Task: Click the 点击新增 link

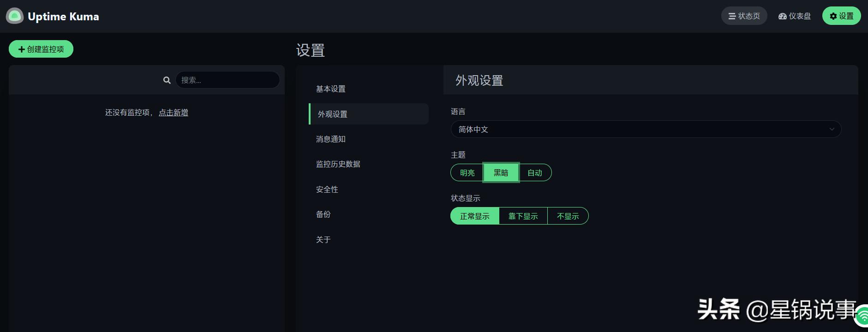Action: 173,113
